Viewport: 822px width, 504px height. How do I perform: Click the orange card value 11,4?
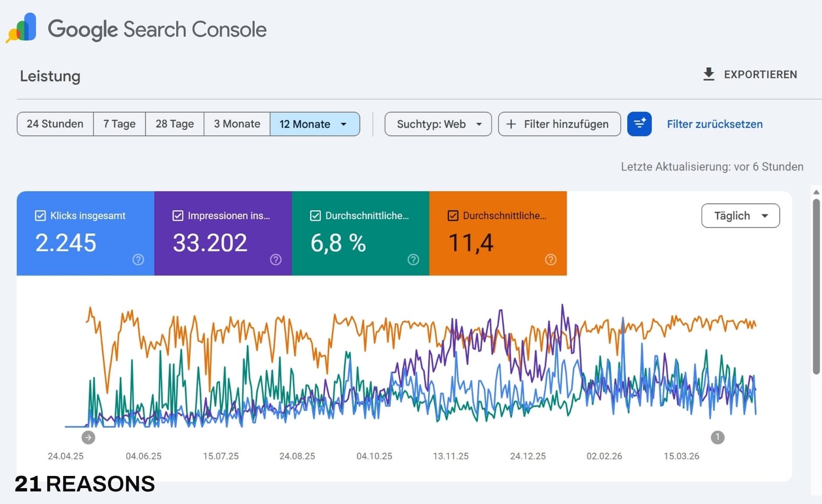471,244
